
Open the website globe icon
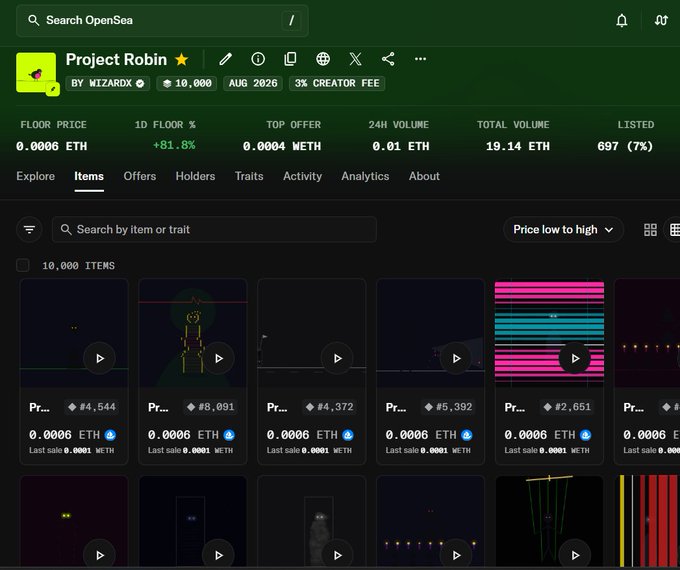coord(323,59)
